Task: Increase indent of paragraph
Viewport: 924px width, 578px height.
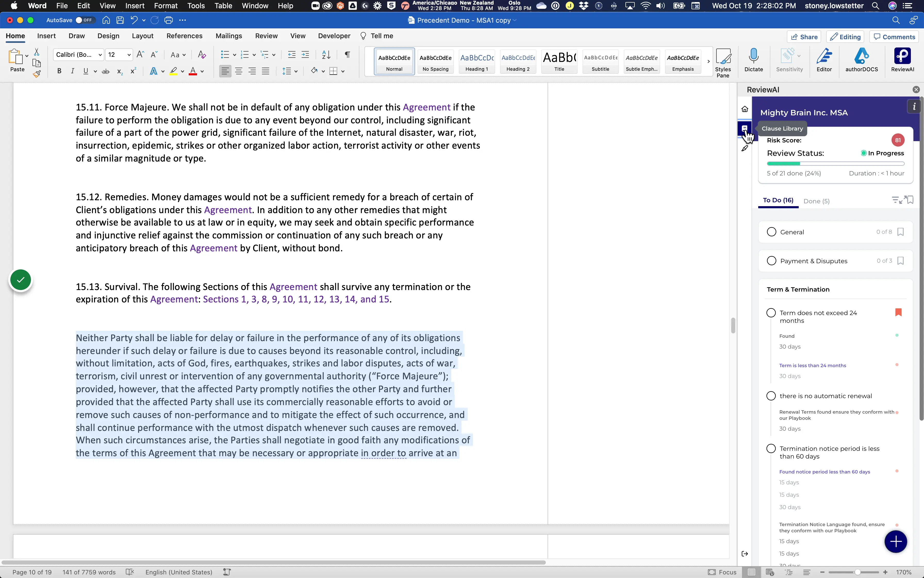Action: click(x=305, y=55)
